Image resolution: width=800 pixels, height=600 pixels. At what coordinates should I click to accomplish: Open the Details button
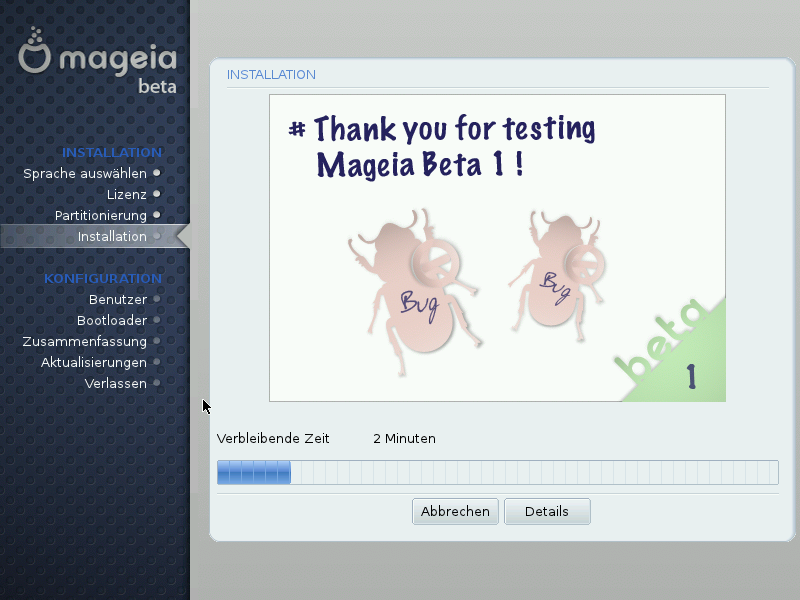[547, 511]
